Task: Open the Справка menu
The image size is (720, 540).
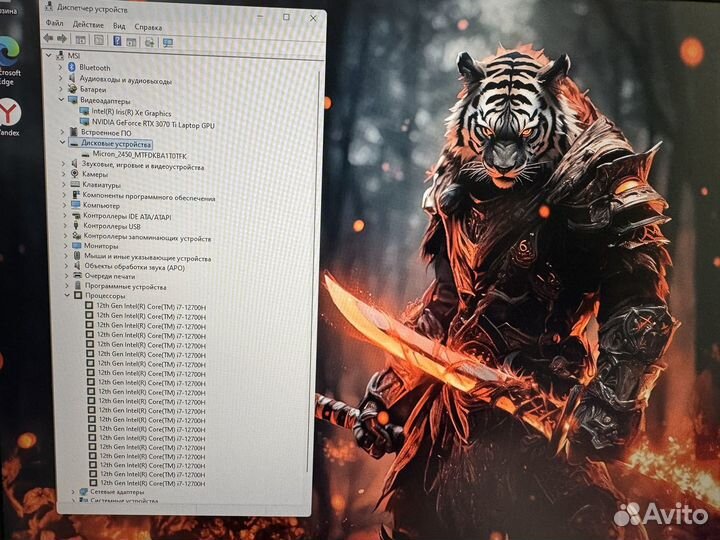Action: 148,27
